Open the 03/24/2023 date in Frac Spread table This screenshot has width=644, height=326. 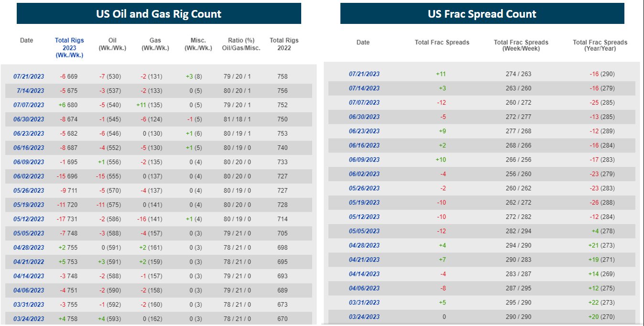pyautogui.click(x=364, y=317)
